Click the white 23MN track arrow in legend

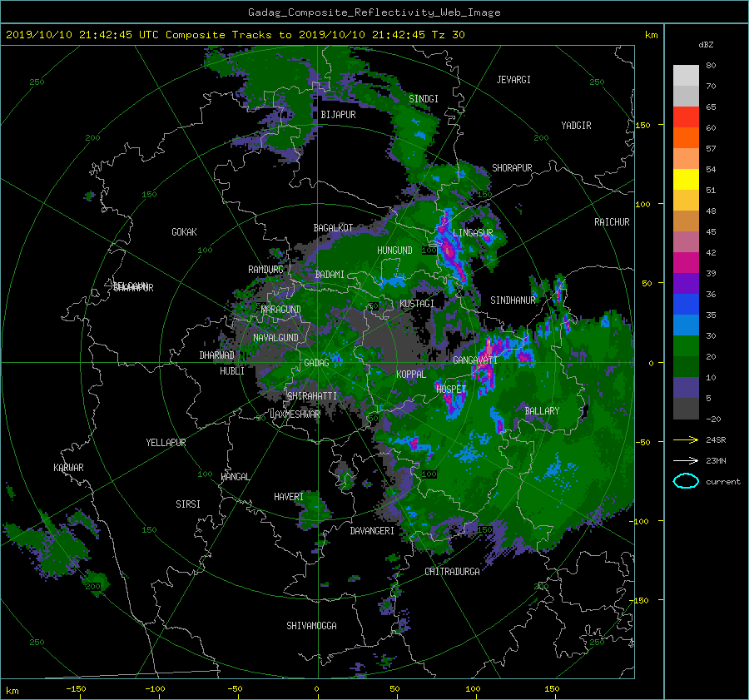click(x=686, y=460)
